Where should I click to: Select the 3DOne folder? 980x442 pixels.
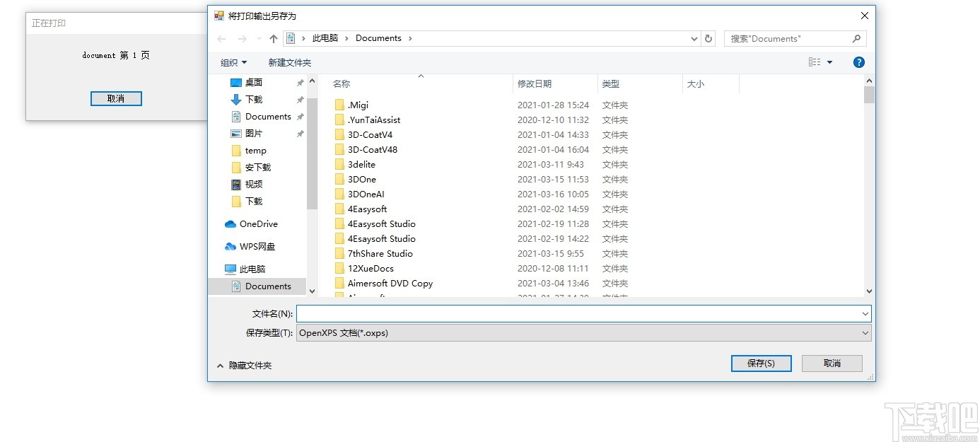(362, 180)
